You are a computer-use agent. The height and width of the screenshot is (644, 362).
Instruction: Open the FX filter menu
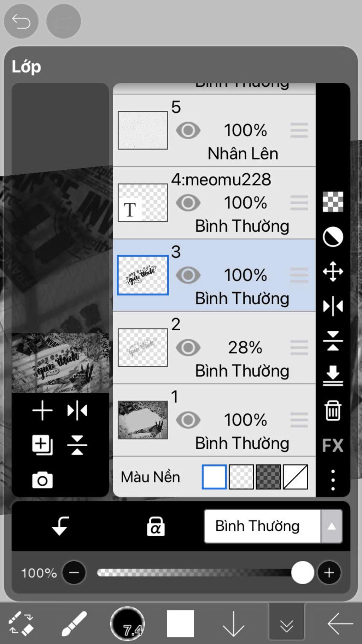[333, 445]
